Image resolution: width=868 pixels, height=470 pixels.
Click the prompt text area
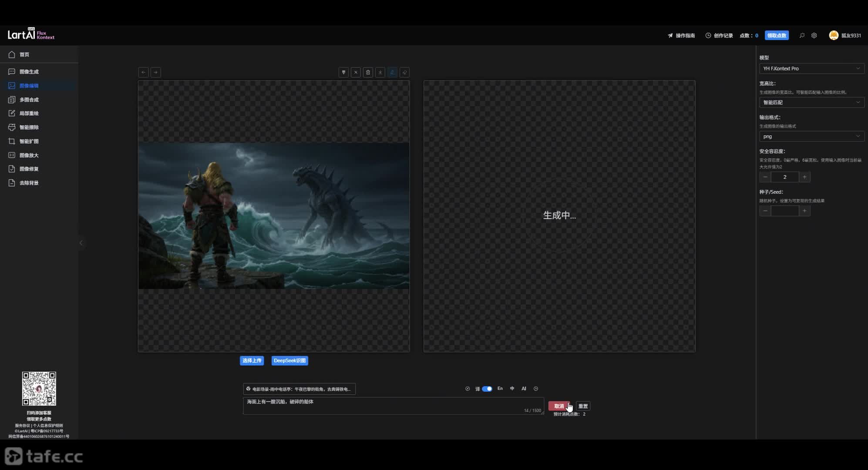coord(394,406)
